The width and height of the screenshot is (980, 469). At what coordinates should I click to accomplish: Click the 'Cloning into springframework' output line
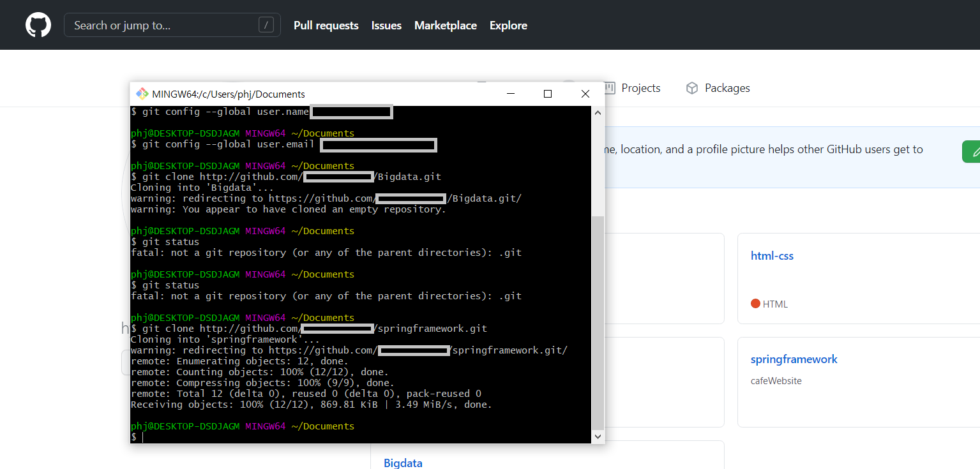coord(225,339)
